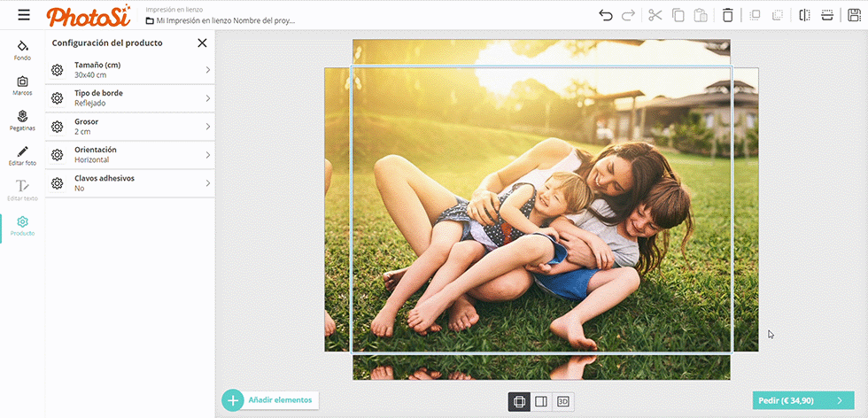
Task: Select the Producto settings tab
Action: [23, 227]
